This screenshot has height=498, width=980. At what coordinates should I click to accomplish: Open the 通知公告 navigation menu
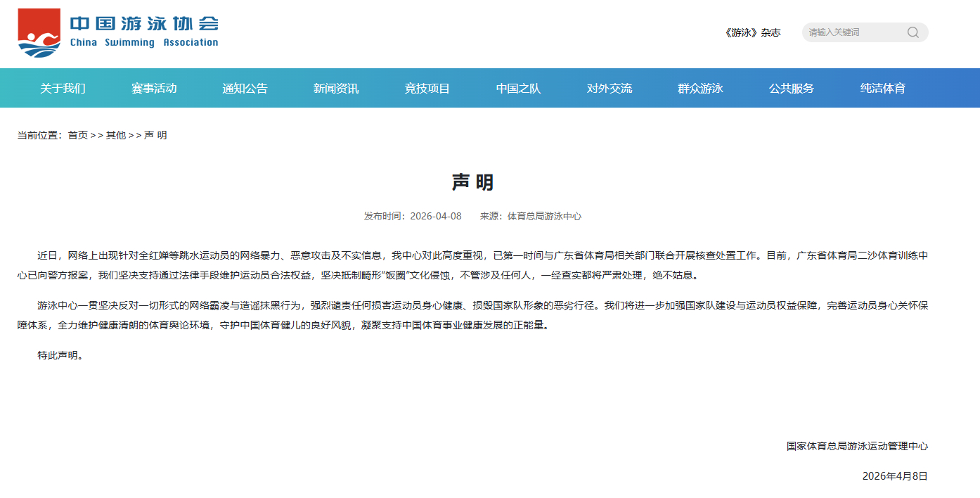[x=245, y=88]
